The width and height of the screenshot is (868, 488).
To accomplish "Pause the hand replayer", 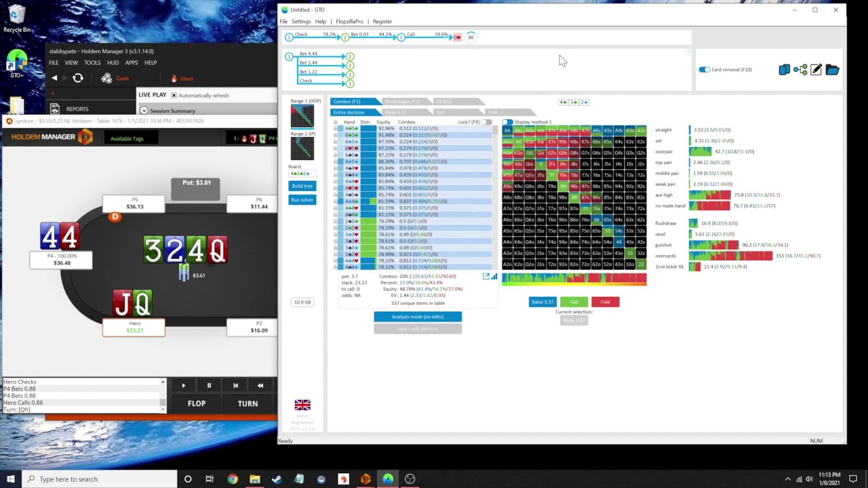I will 209,386.
